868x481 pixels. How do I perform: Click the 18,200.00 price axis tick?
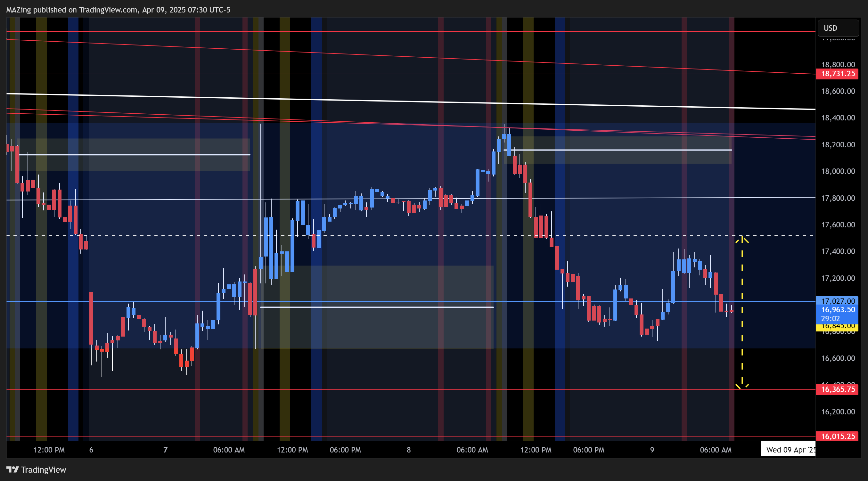[838, 145]
